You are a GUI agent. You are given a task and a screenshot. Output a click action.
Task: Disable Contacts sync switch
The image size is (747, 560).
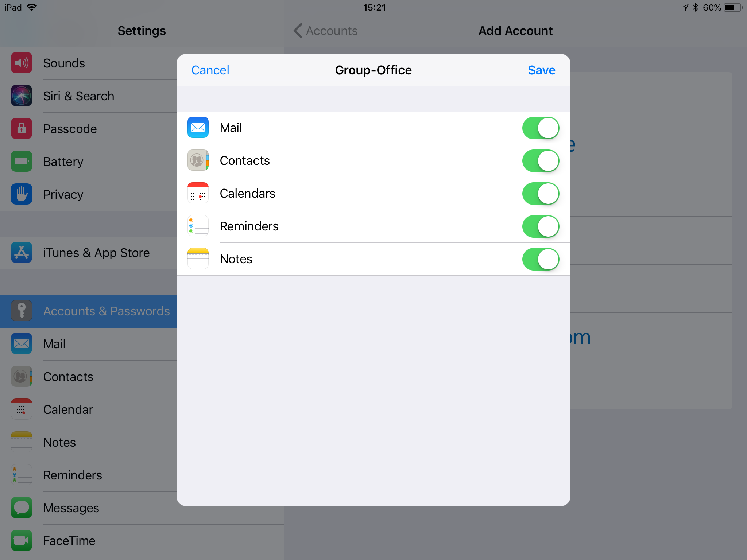click(x=541, y=161)
